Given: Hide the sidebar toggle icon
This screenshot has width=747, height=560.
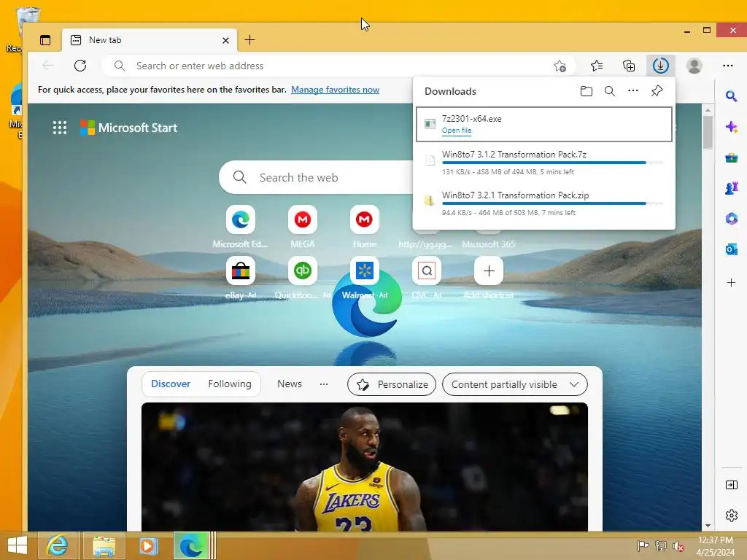Looking at the screenshot, I should point(731,485).
